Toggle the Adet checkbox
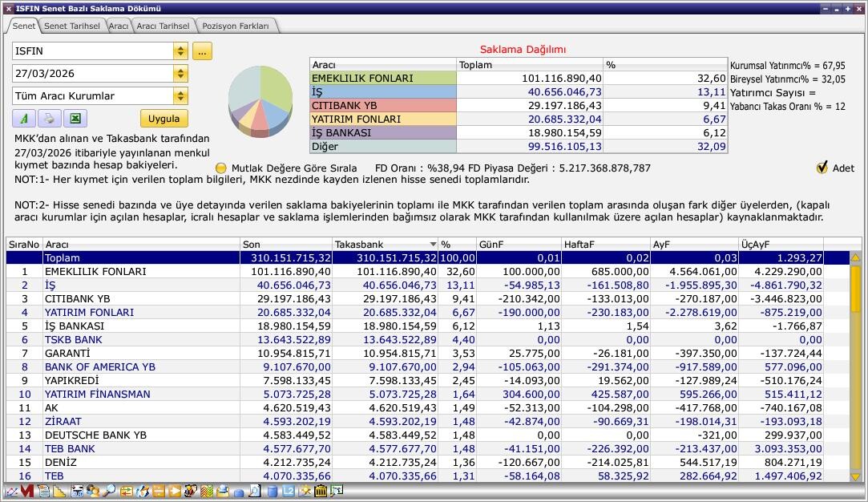Viewport: 868px width, 502px height. (822, 168)
